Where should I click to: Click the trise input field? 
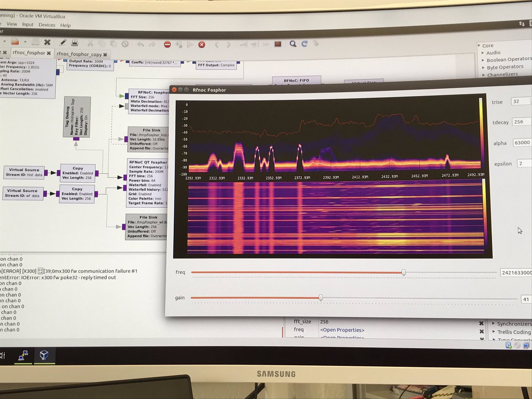tap(521, 101)
